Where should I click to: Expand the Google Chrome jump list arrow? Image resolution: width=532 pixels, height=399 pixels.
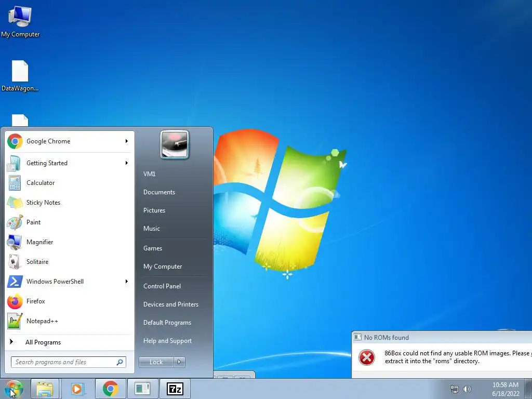click(127, 141)
